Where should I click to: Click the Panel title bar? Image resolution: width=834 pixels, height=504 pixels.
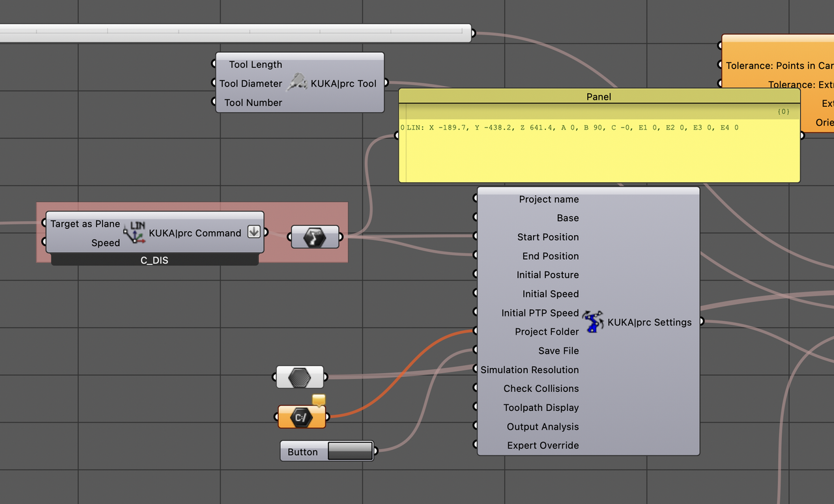click(x=599, y=96)
